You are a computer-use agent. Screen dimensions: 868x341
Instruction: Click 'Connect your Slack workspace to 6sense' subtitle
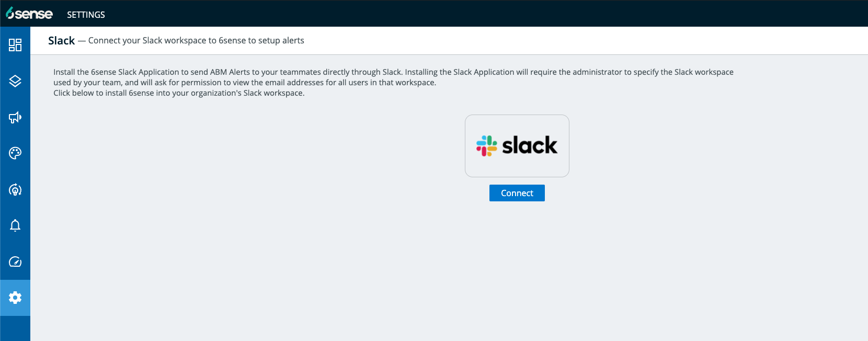point(196,41)
